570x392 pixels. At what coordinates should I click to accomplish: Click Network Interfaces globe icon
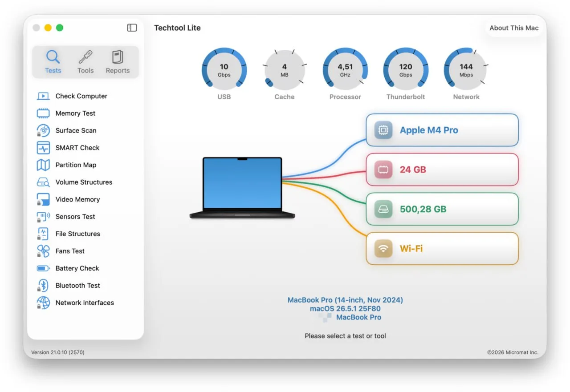[43, 303]
